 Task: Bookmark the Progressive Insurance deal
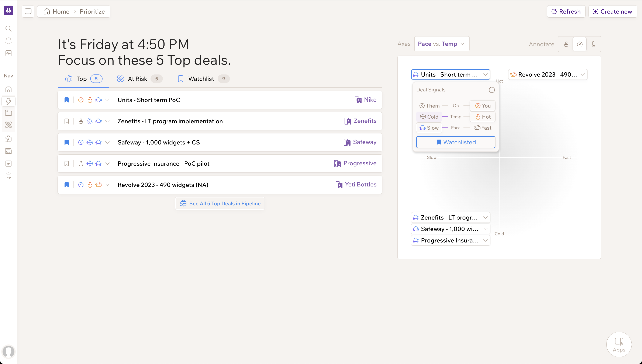point(66,164)
